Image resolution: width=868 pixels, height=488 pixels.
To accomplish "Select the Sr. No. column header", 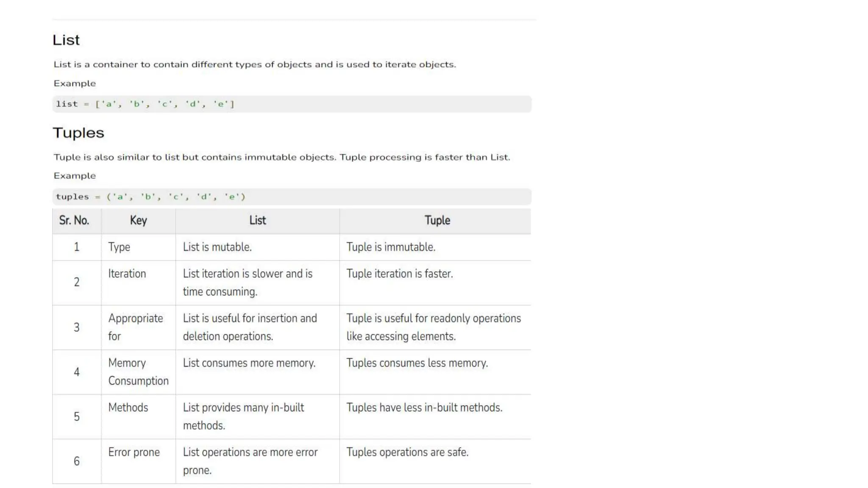I will click(x=77, y=221).
